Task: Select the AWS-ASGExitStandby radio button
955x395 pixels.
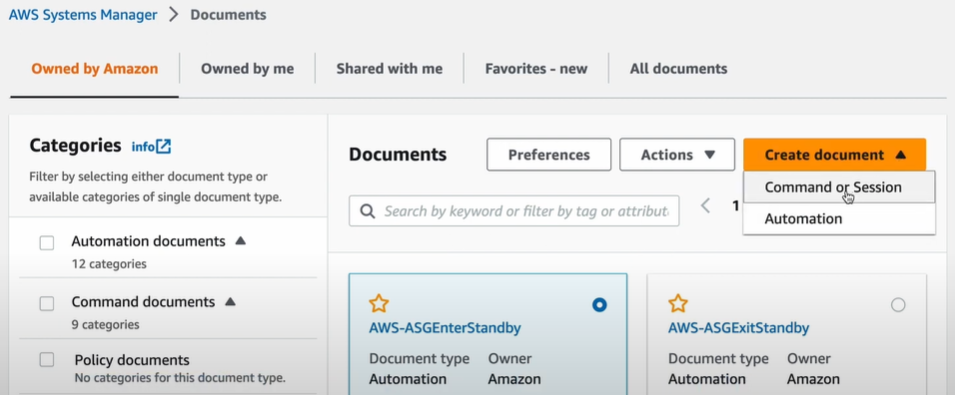Action: 898,305
